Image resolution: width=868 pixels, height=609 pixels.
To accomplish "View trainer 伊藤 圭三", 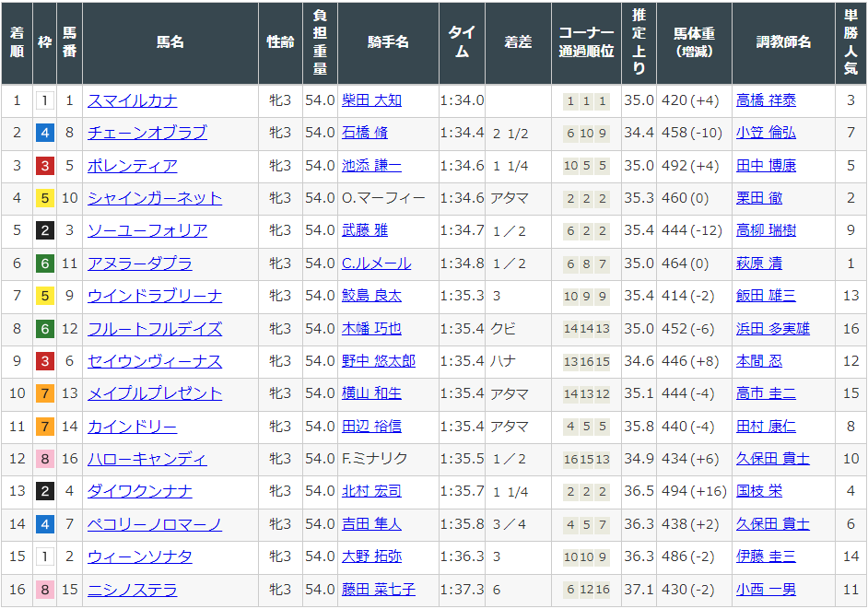I will click(x=766, y=556).
